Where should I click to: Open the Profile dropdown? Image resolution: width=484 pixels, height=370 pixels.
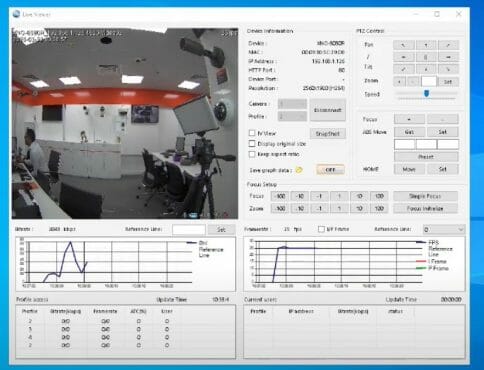point(292,116)
